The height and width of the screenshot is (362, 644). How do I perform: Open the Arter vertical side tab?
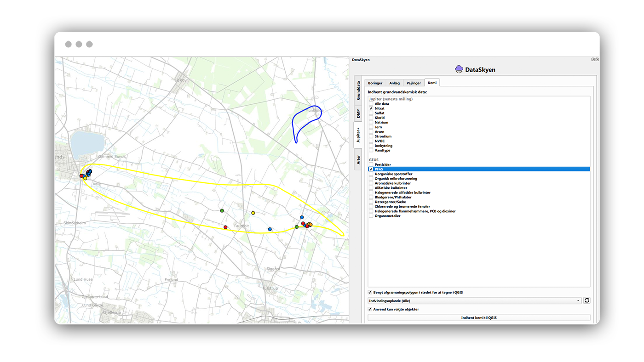click(x=358, y=159)
